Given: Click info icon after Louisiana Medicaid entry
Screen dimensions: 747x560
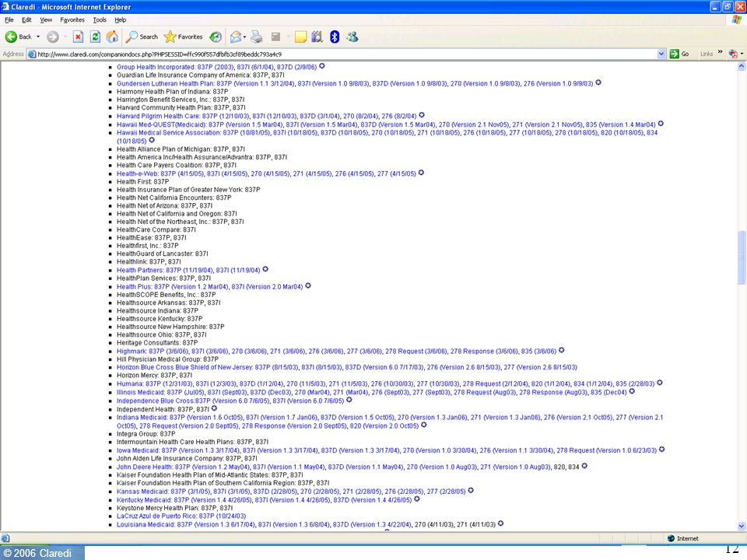Looking at the screenshot, I should [500, 523].
